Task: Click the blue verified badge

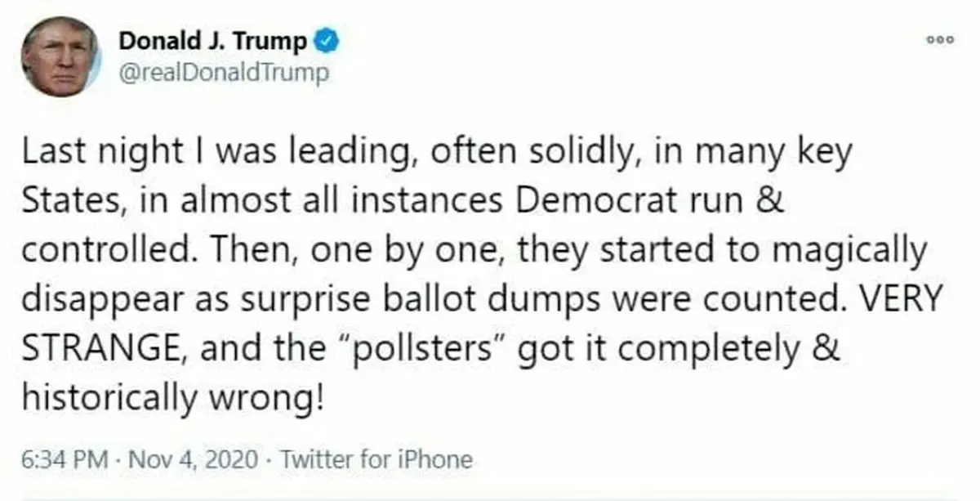Action: click(x=327, y=40)
